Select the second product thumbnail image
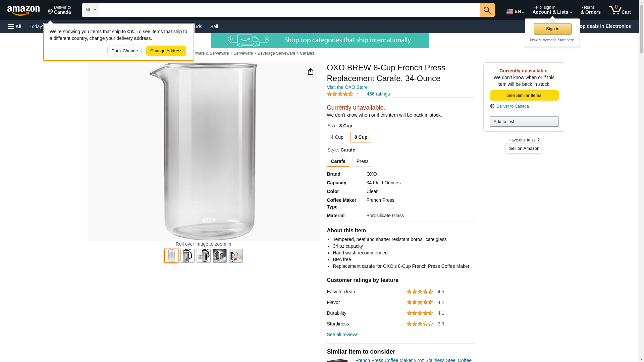This screenshot has height=362, width=644. pyautogui.click(x=187, y=256)
